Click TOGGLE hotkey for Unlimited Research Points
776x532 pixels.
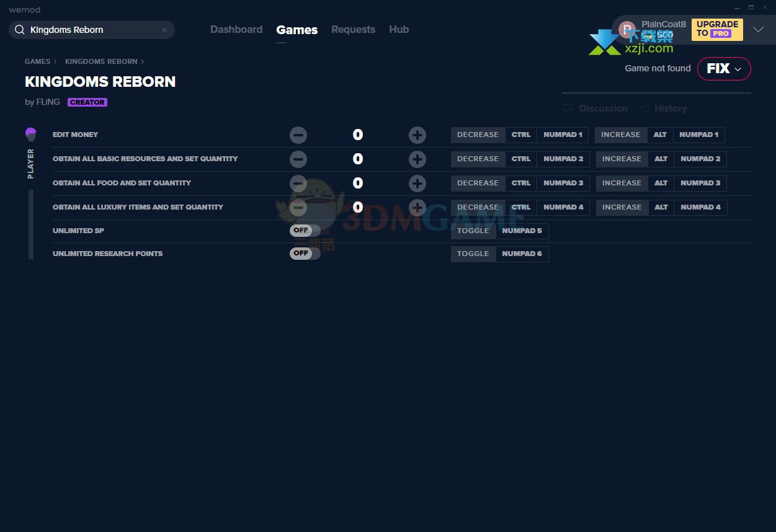point(473,254)
